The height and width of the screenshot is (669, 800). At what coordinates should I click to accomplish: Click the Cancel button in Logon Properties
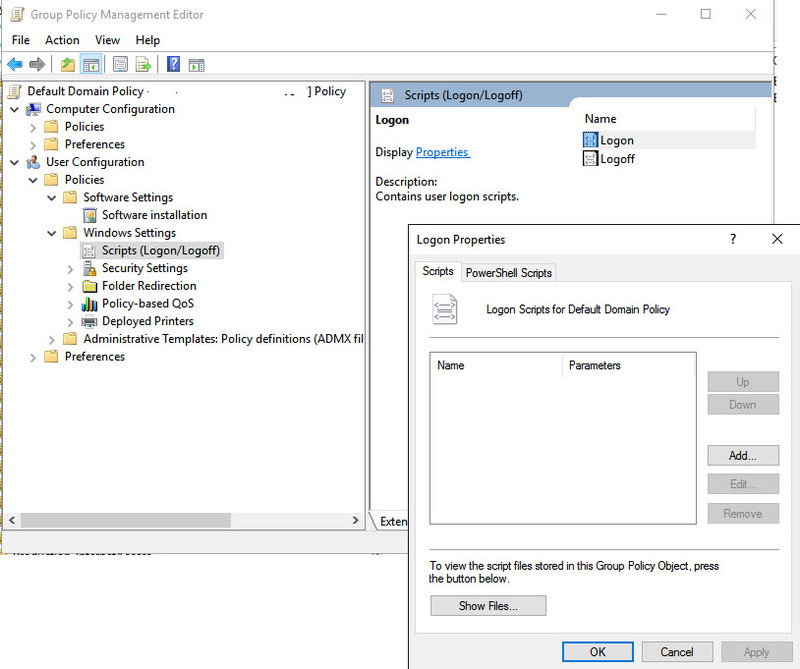[677, 651]
